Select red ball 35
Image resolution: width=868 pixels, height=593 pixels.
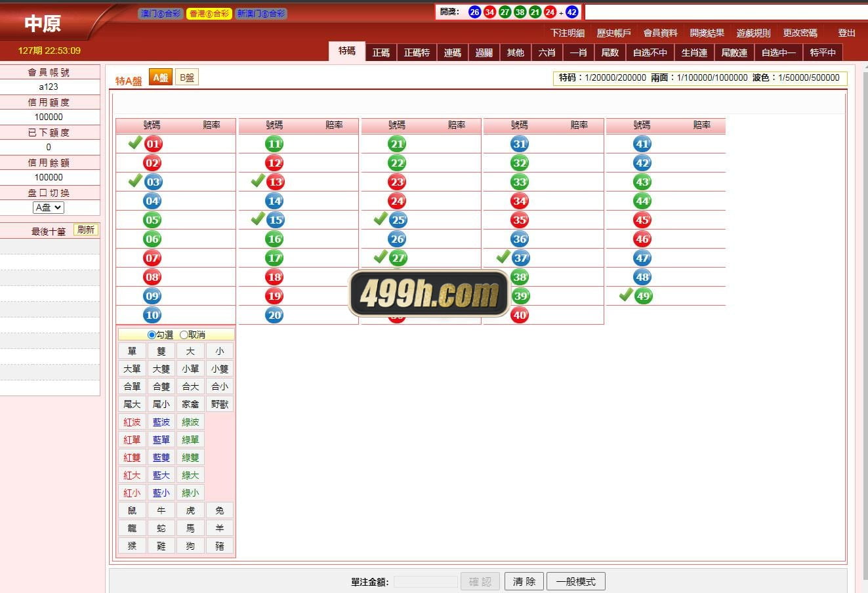[x=520, y=220]
